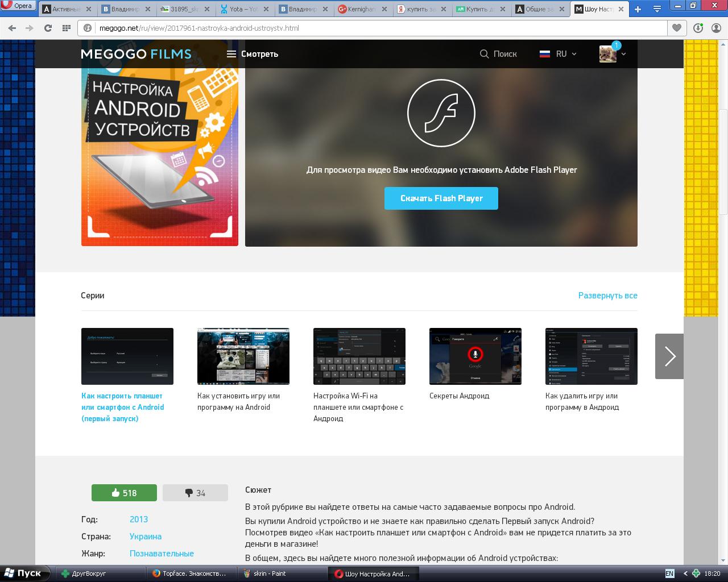The image size is (728, 582).
Task: Open the Speed Dial grid icon
Action: [67, 28]
